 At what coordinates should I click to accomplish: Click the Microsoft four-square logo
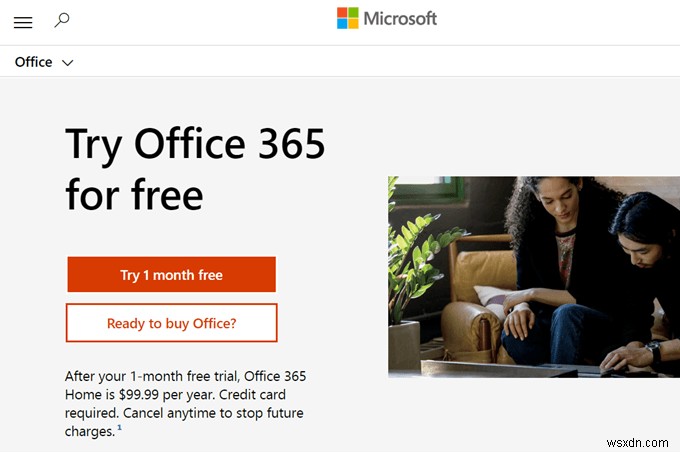[347, 19]
